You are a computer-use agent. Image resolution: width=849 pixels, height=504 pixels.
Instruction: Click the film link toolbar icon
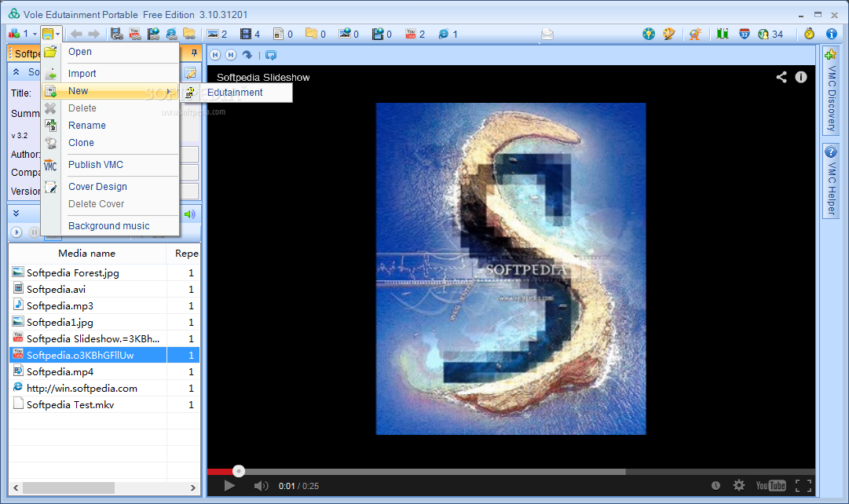pyautogui.click(x=116, y=34)
